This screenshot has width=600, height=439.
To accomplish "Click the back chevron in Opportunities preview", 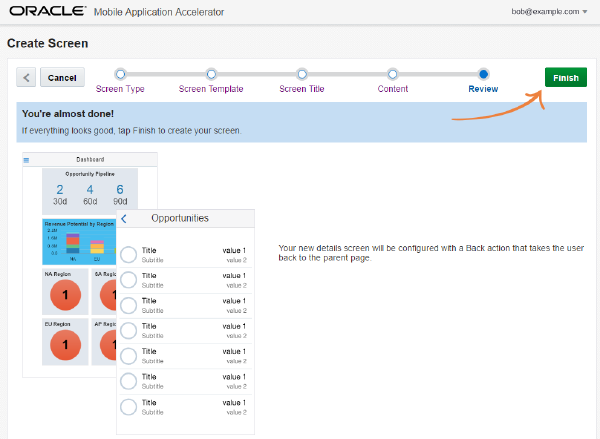I will click(x=124, y=219).
